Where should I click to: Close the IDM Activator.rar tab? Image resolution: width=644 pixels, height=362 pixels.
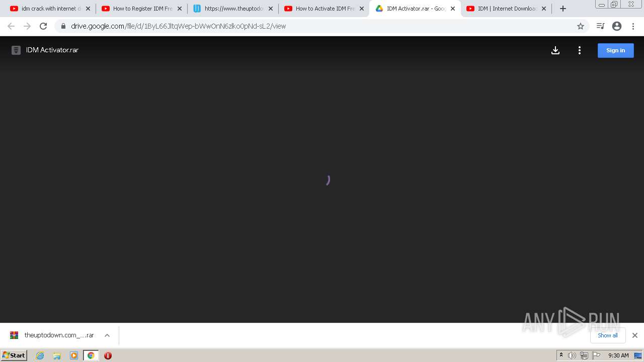click(453, 9)
